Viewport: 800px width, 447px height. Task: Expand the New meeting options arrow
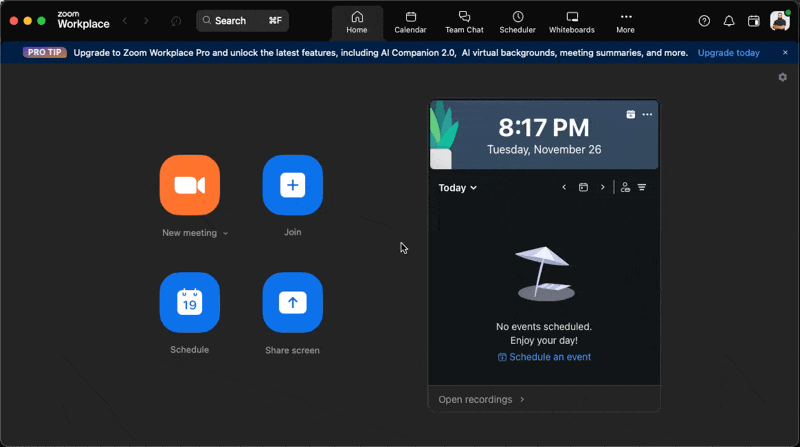coord(226,234)
